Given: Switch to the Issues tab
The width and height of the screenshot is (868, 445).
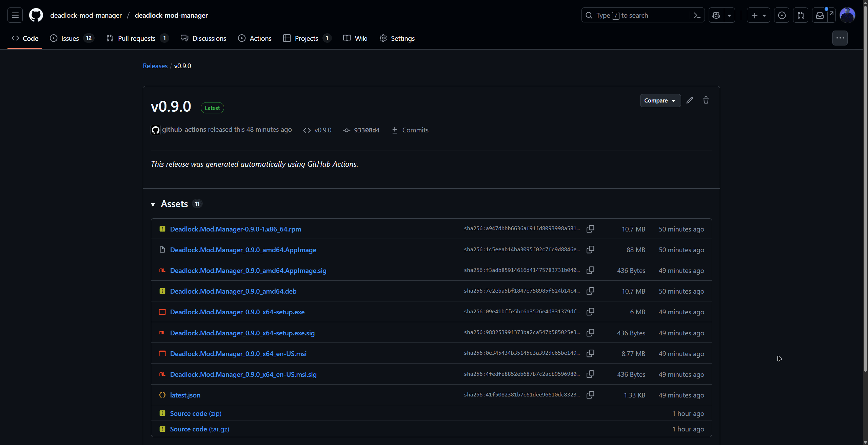Looking at the screenshot, I should click(x=71, y=38).
